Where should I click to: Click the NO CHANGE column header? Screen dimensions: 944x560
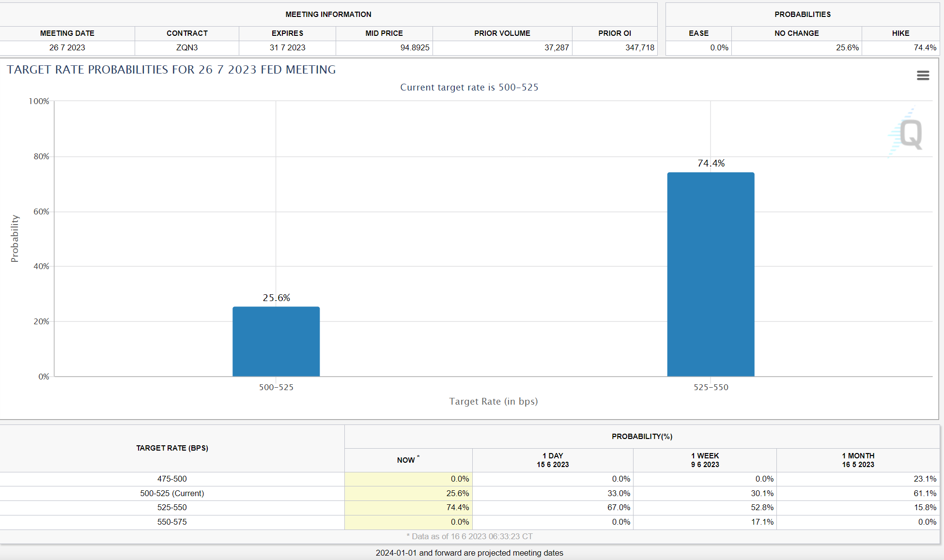tap(797, 33)
